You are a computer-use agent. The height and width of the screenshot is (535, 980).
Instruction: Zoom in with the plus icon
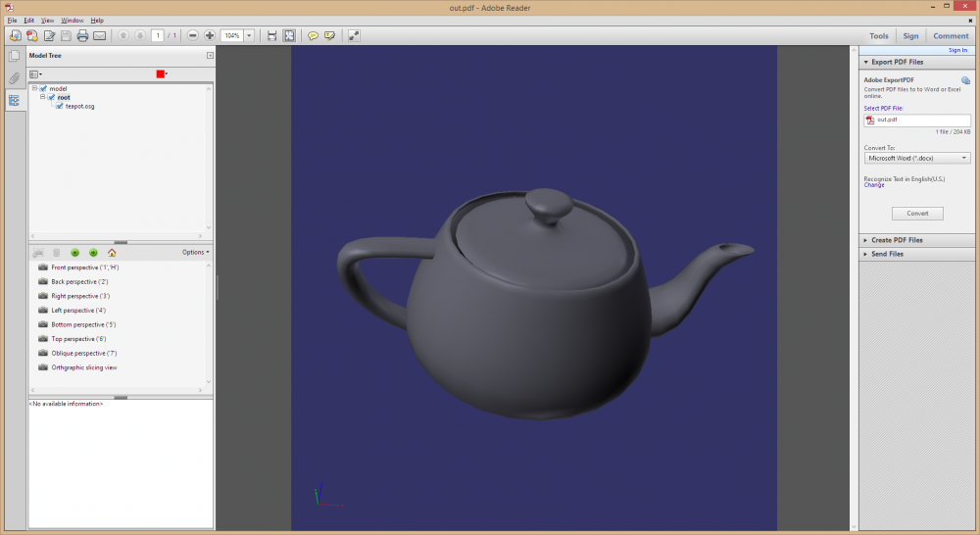(x=210, y=35)
